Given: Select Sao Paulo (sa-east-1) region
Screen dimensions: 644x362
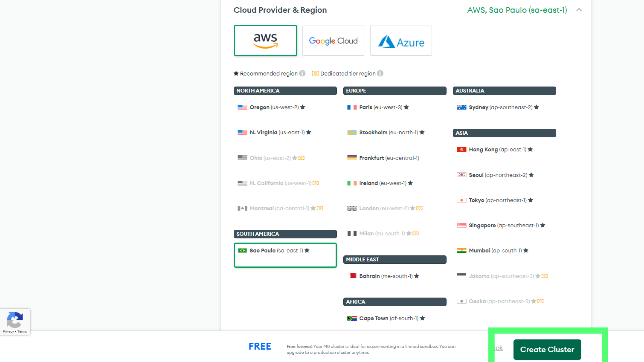Looking at the screenshot, I should [285, 255].
